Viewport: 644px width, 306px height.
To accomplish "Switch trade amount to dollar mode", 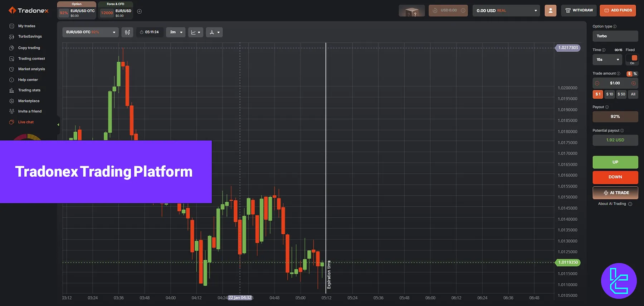I will [629, 74].
